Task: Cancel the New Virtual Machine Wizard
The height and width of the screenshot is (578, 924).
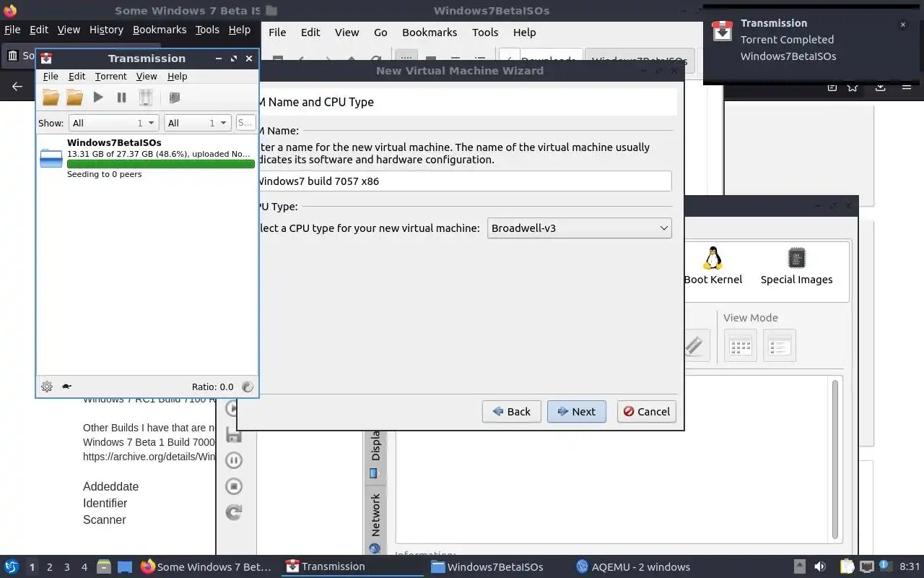Action: 647,412
